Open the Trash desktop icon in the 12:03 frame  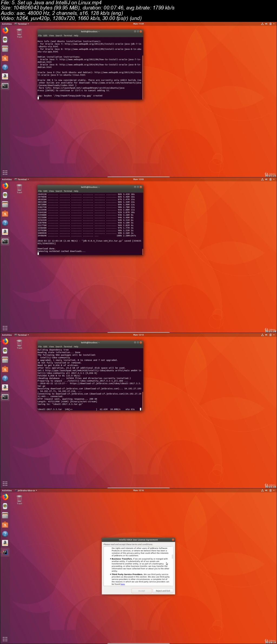tap(19, 189)
